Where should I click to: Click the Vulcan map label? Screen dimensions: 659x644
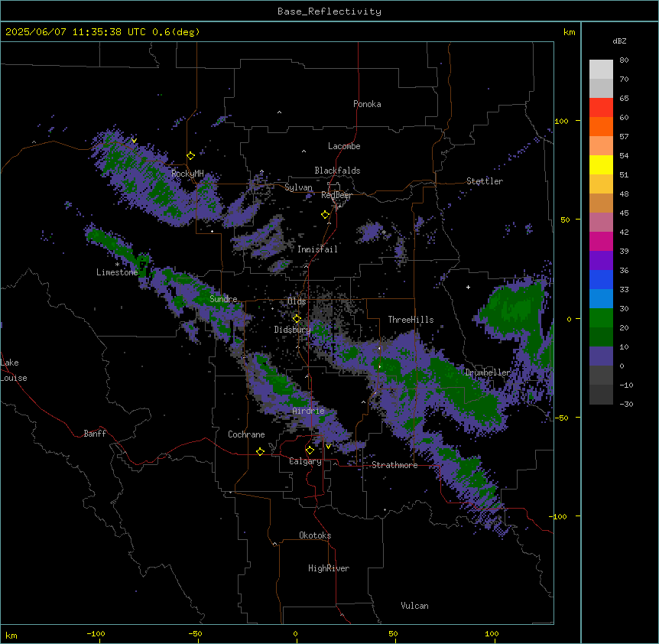tap(414, 606)
